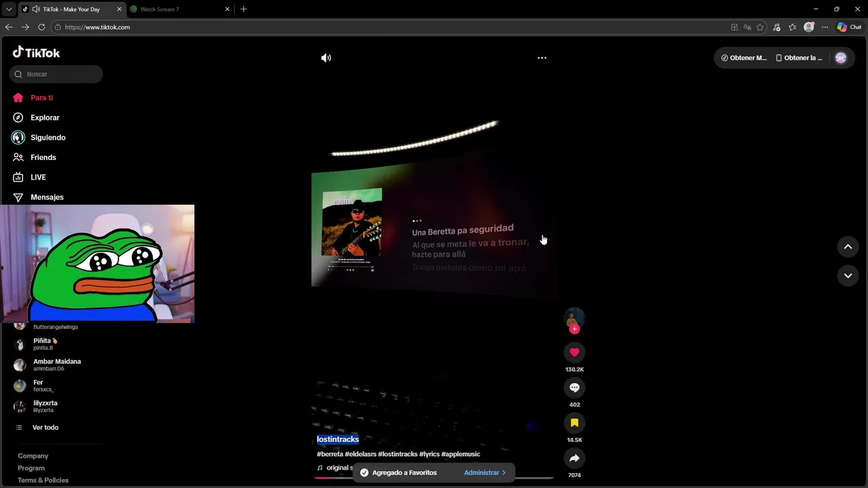Open the browser tab search dropdown
The image size is (868, 488).
pyautogui.click(x=9, y=9)
